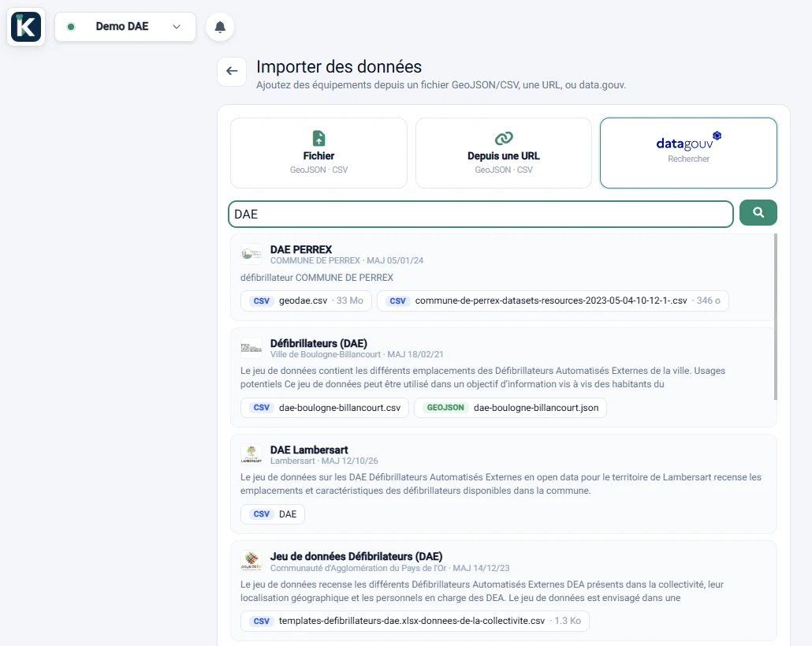812x646 pixels.
Task: Open the Défibrillateurs (DAE) dataset title
Action: tap(318, 343)
